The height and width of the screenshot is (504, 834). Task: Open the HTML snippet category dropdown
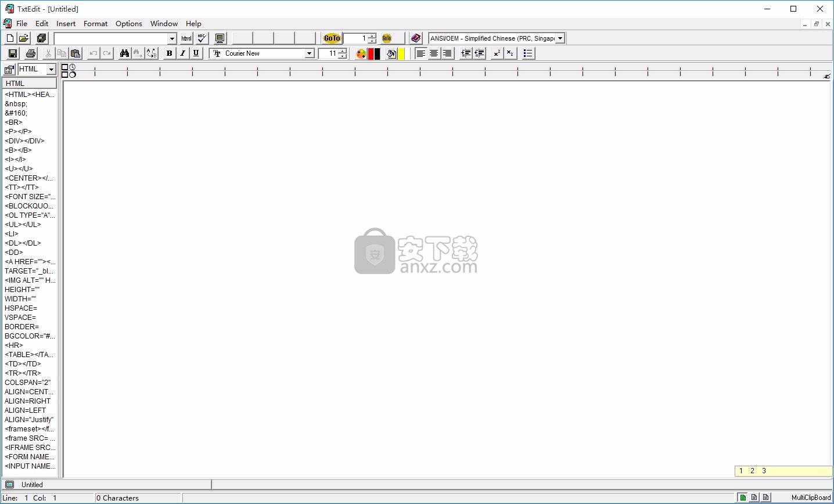51,70
